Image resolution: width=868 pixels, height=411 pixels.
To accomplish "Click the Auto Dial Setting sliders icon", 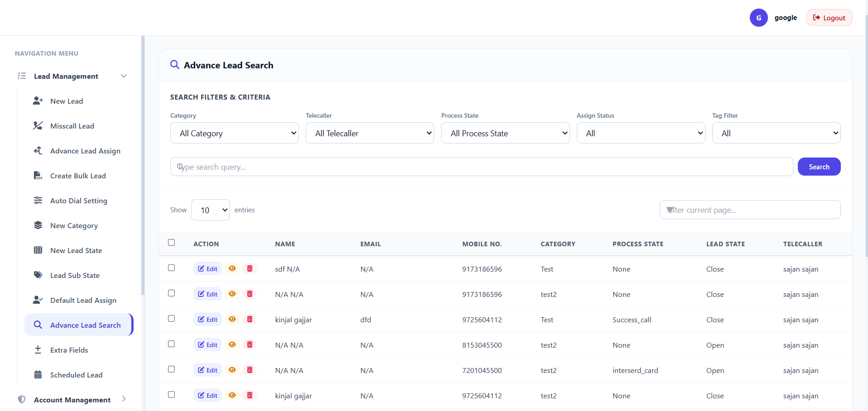I will 38,201.
